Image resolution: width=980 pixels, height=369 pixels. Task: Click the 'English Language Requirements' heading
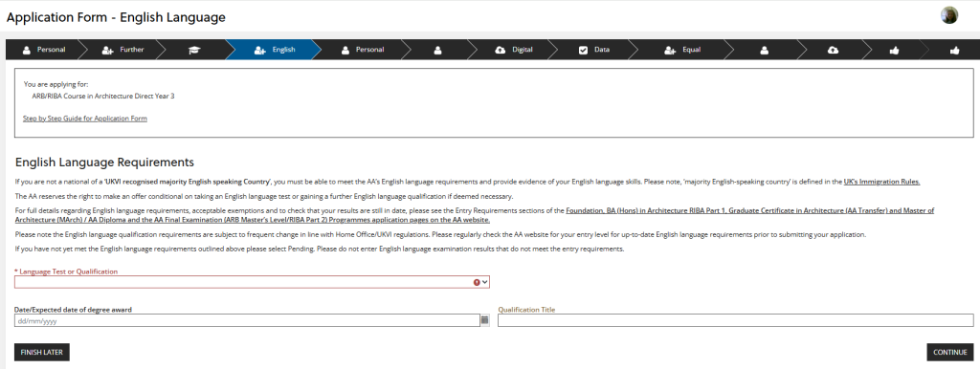coord(104,163)
